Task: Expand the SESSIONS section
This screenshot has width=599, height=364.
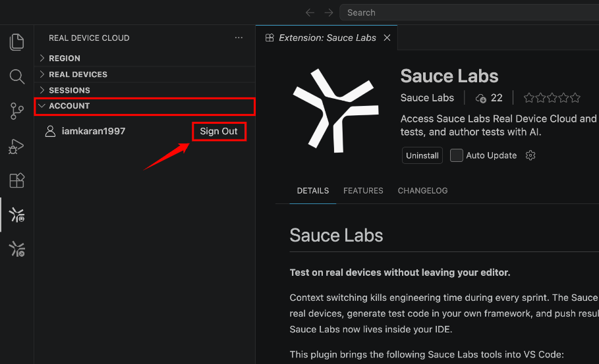Action: click(144, 90)
